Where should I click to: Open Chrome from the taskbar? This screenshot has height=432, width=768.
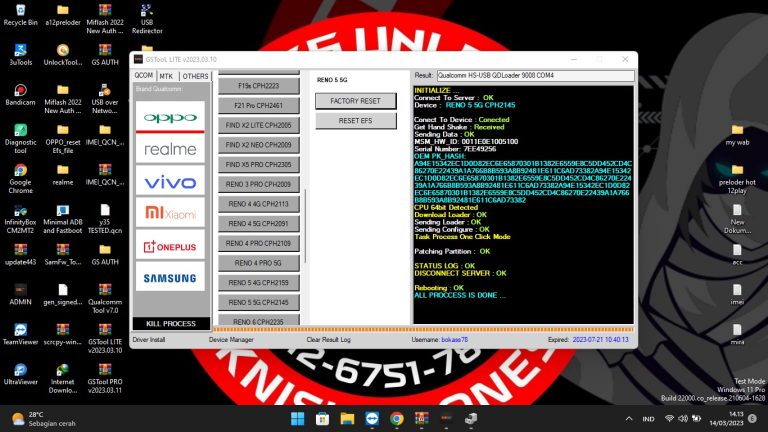397,419
